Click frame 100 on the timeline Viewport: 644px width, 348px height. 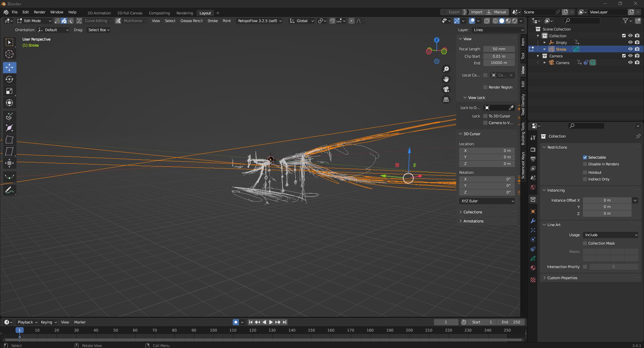213,330
